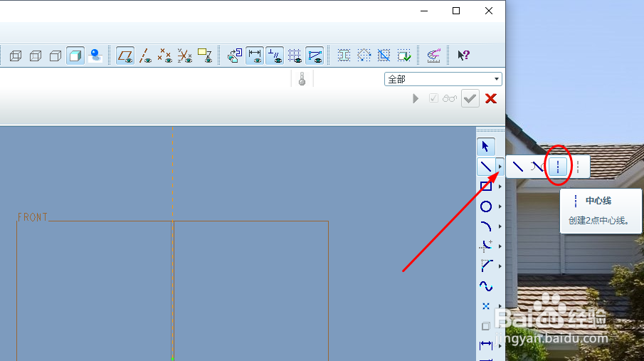644x361 pixels.
Task: Tick the preview checkbox beside glasses
Action: [433, 98]
